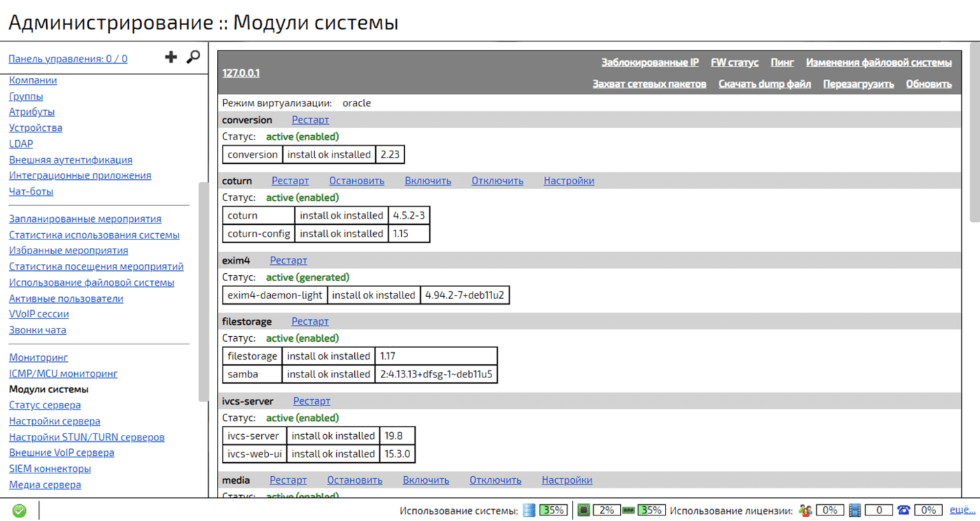Stop the coturn service
Viewport: 980px width, 521px height.
click(356, 181)
